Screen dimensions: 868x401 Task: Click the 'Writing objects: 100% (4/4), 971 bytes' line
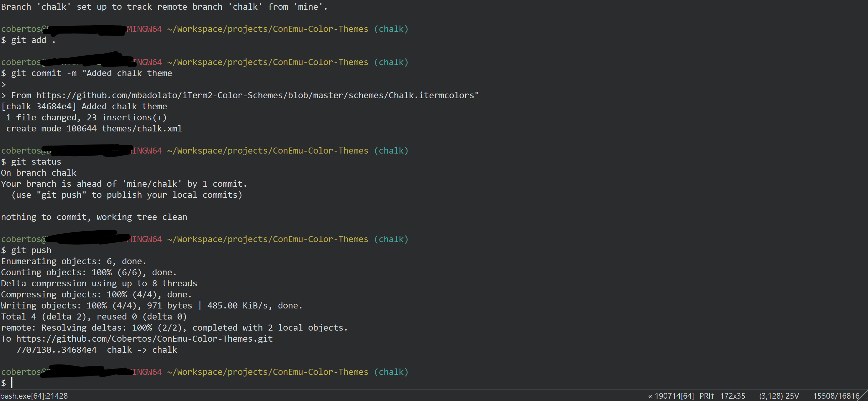point(152,306)
